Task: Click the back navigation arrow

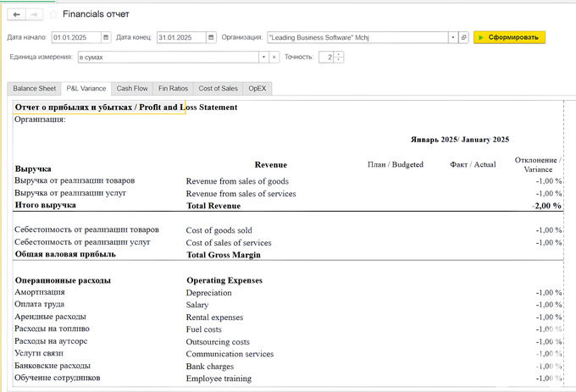Action: click(17, 14)
